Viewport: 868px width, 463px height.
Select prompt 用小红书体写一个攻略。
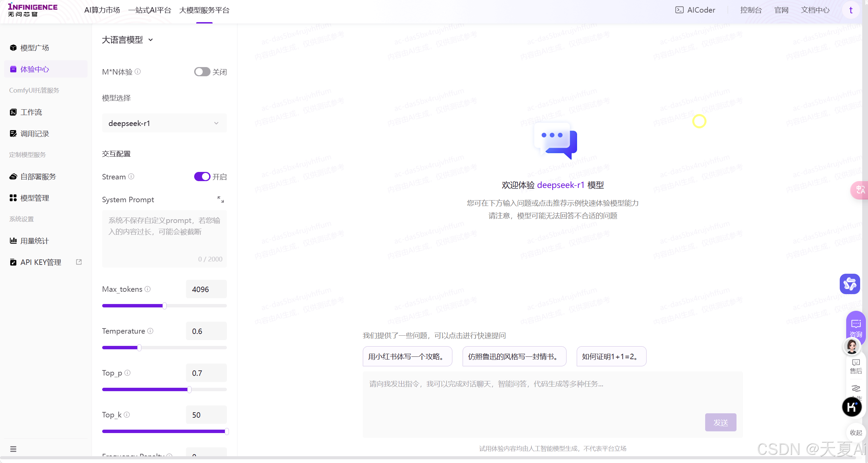(x=407, y=356)
